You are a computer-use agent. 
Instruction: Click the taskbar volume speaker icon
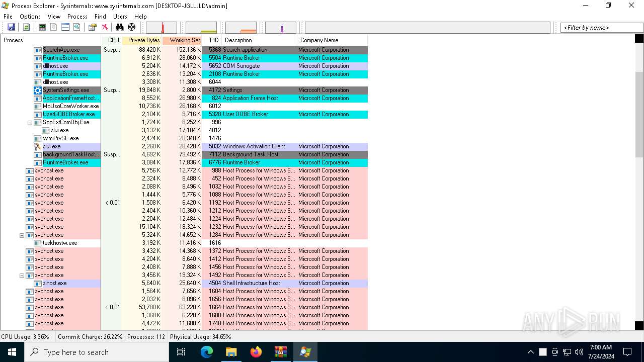pos(579,352)
